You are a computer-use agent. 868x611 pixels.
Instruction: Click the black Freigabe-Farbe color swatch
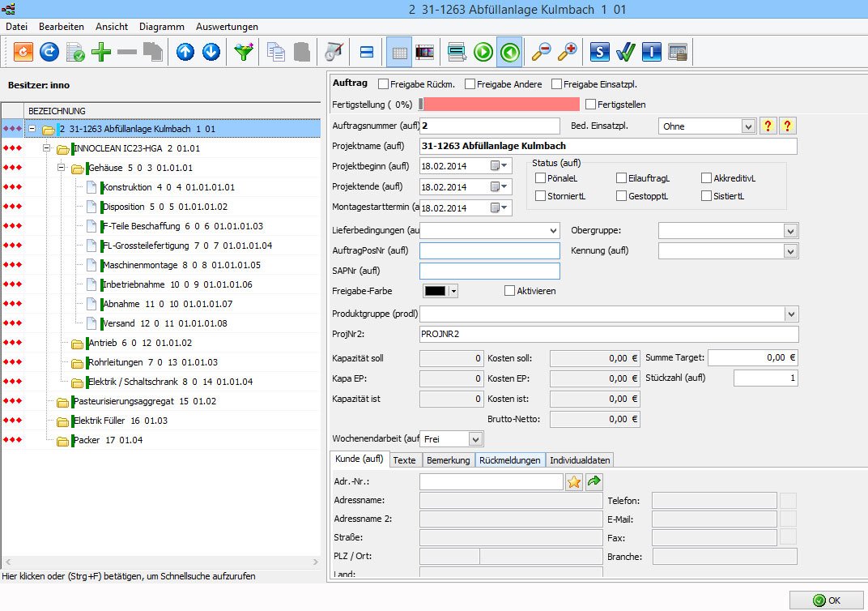click(x=436, y=291)
